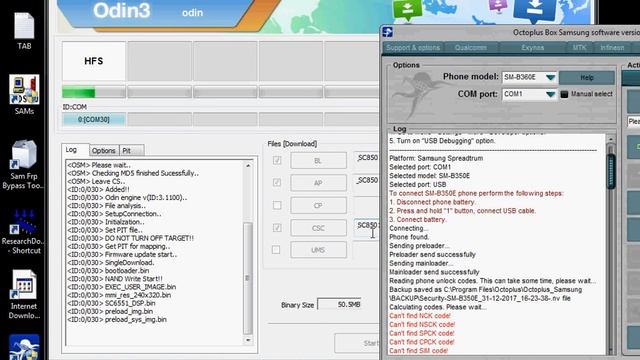Click the AP file path field
Screen dimensions: 640x360
367,183
